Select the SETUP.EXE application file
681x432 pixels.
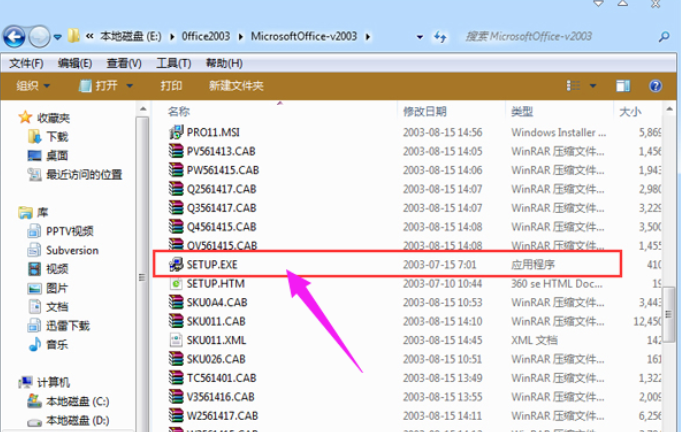(214, 264)
